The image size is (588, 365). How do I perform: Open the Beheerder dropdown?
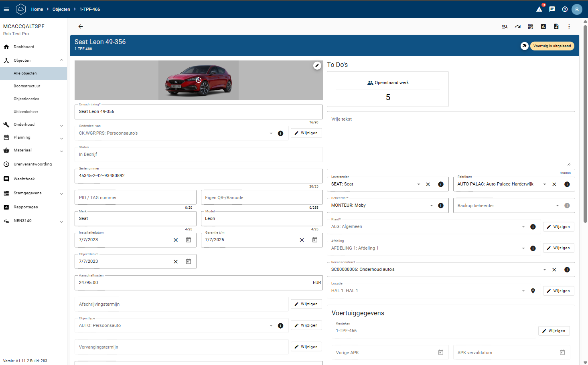pyautogui.click(x=432, y=206)
